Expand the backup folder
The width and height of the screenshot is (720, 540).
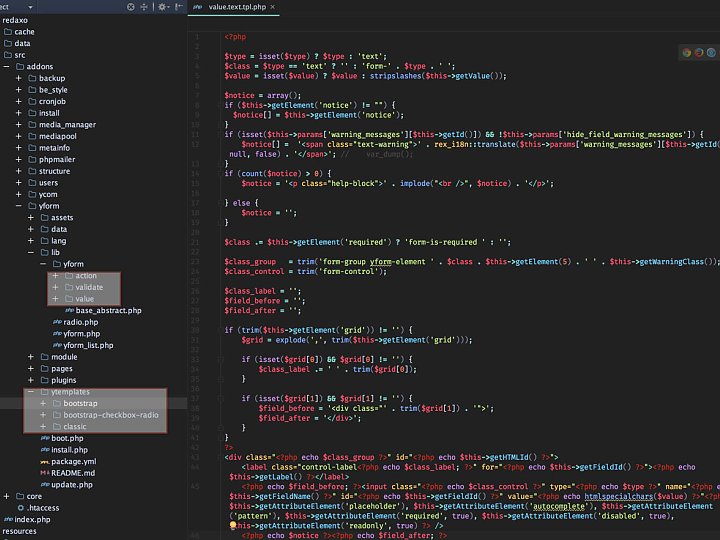coord(19,78)
